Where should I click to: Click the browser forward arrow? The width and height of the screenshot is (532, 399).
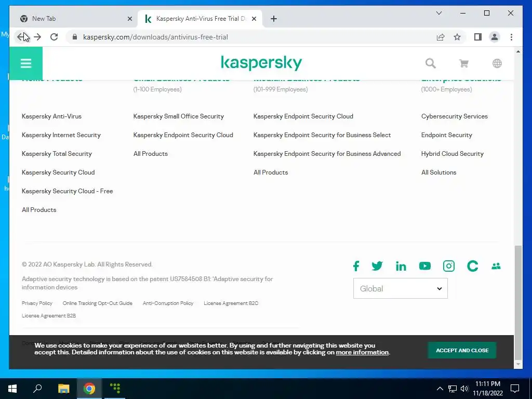37,37
